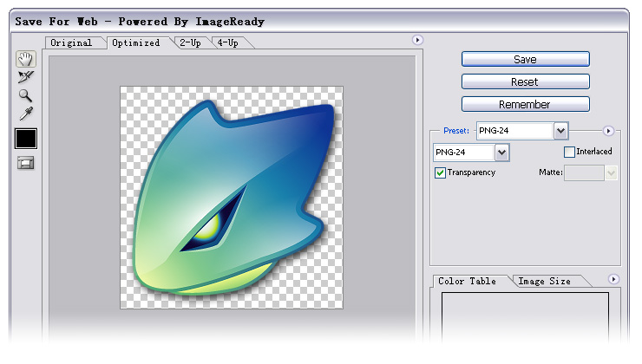Open the black eyedropper color swatch
The height and width of the screenshot is (364, 642).
click(26, 139)
